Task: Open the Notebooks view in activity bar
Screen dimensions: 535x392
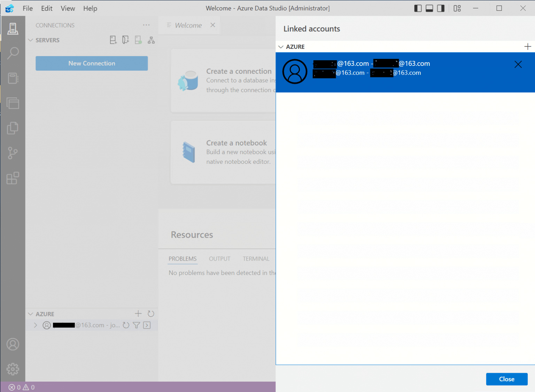Action: (x=13, y=78)
